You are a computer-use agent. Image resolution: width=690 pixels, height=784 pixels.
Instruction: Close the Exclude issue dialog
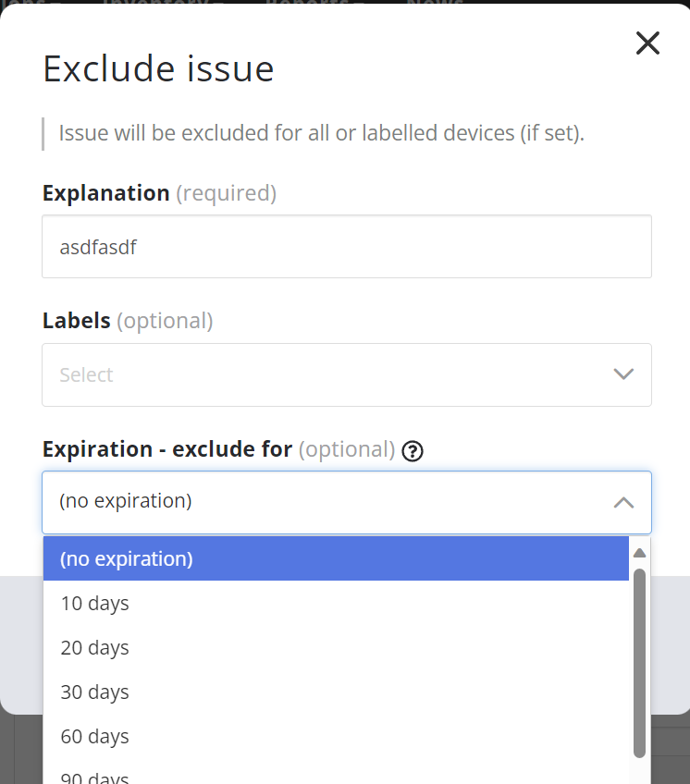pyautogui.click(x=647, y=43)
